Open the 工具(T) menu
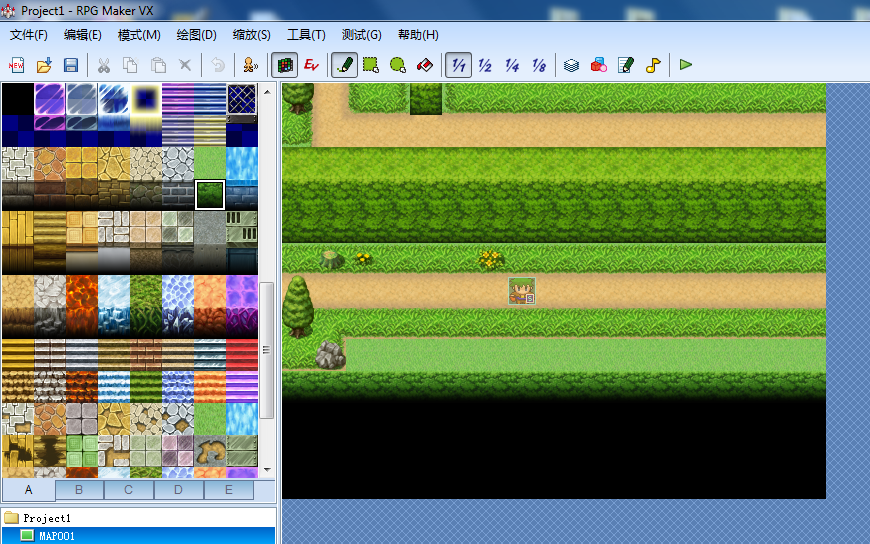870x544 pixels. point(306,35)
